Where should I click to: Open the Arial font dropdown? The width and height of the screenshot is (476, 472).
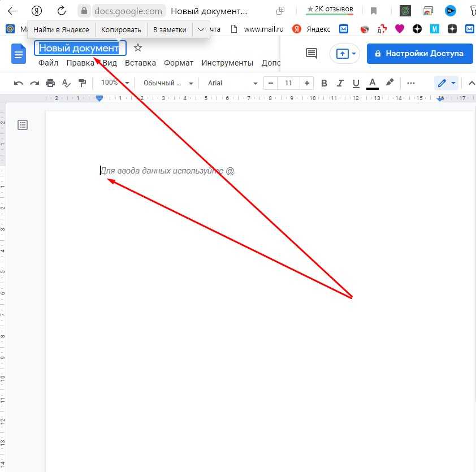click(x=232, y=83)
